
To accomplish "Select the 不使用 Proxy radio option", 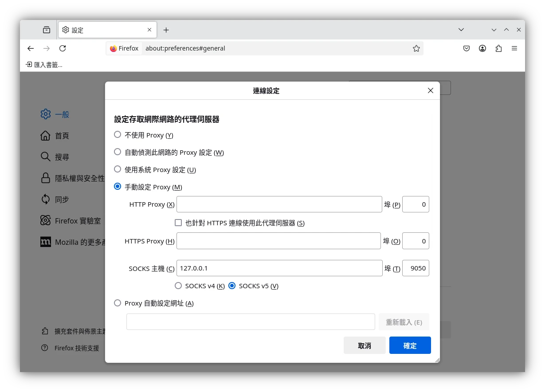I will coord(118,135).
